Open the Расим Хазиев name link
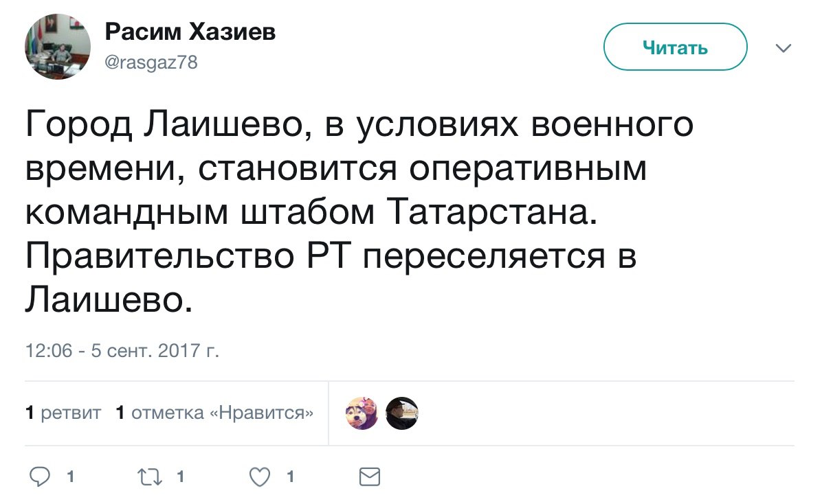 [x=190, y=32]
